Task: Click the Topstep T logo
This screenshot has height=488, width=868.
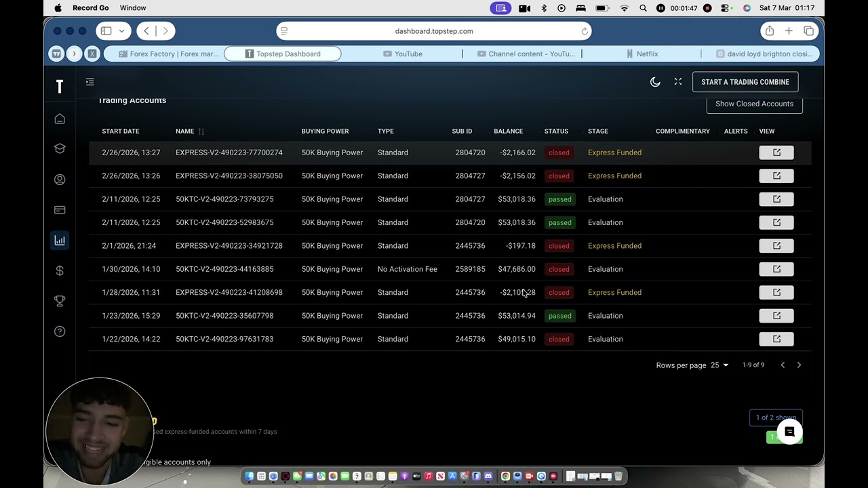Action: click(x=60, y=86)
